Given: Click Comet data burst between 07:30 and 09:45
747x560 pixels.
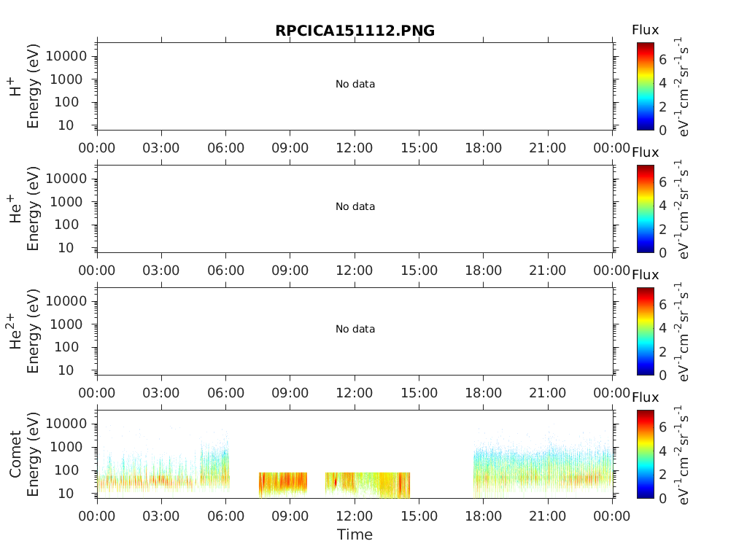Looking at the screenshot, I should pos(283,484).
